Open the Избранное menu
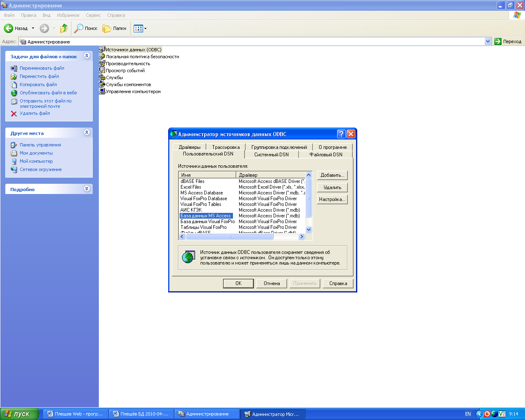This screenshot has width=525, height=420. [68, 15]
